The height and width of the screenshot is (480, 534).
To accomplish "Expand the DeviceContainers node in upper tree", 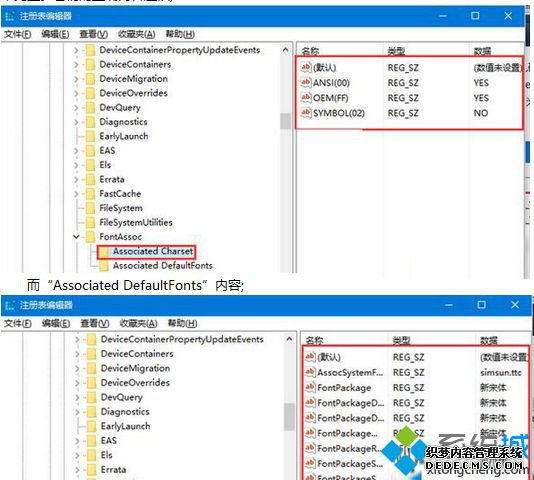I will pos(76,64).
